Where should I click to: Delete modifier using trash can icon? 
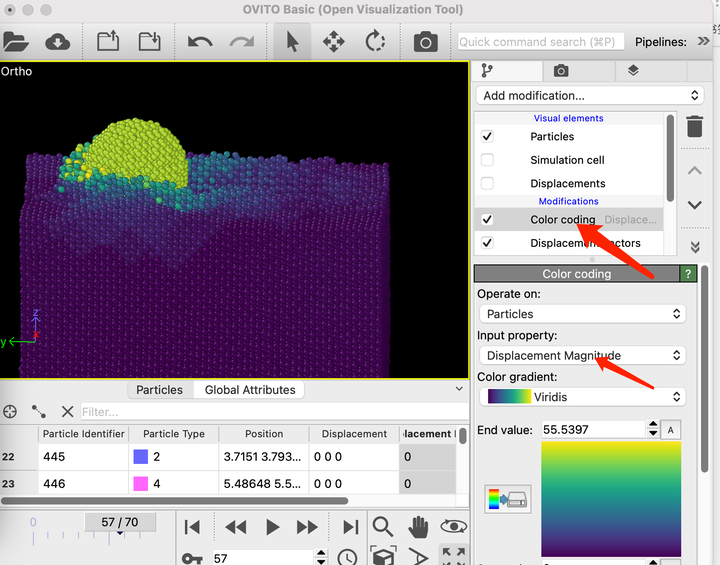tap(695, 127)
